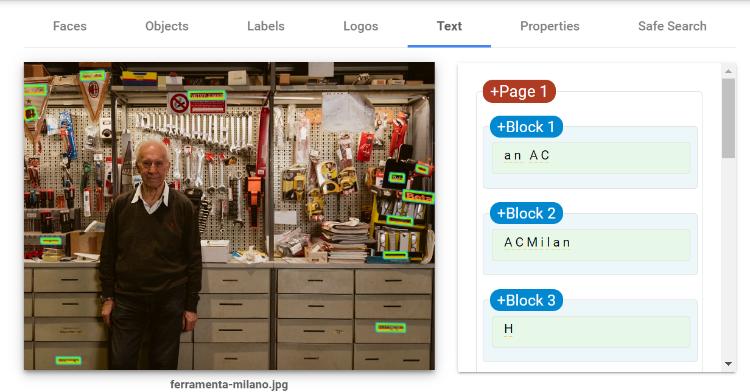The image size is (750, 392).
Task: Open the Objects tab
Action: (x=166, y=26)
